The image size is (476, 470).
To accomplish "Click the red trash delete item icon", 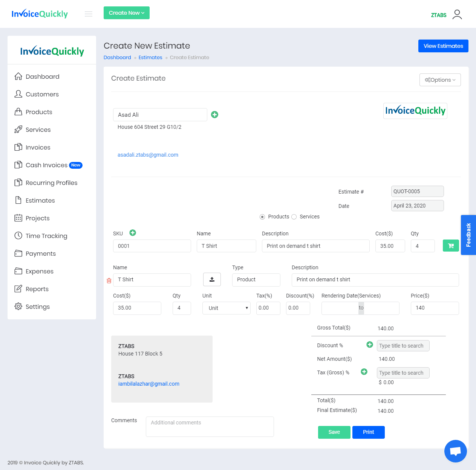I will (x=109, y=281).
